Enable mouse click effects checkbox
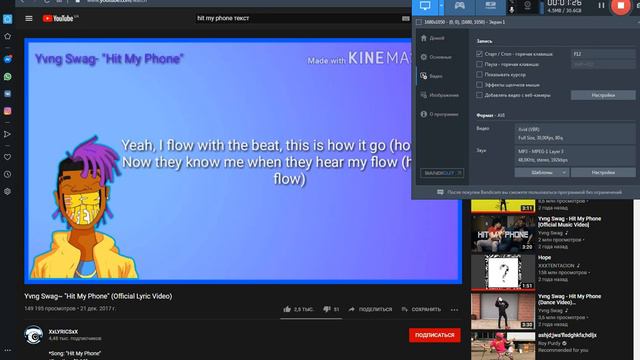The image size is (640, 360). pos(479,84)
